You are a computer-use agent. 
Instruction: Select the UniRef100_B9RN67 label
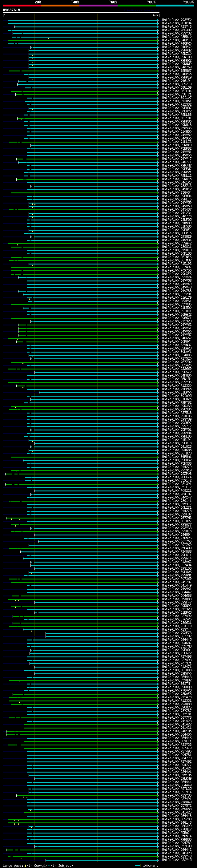pos(177,71)
